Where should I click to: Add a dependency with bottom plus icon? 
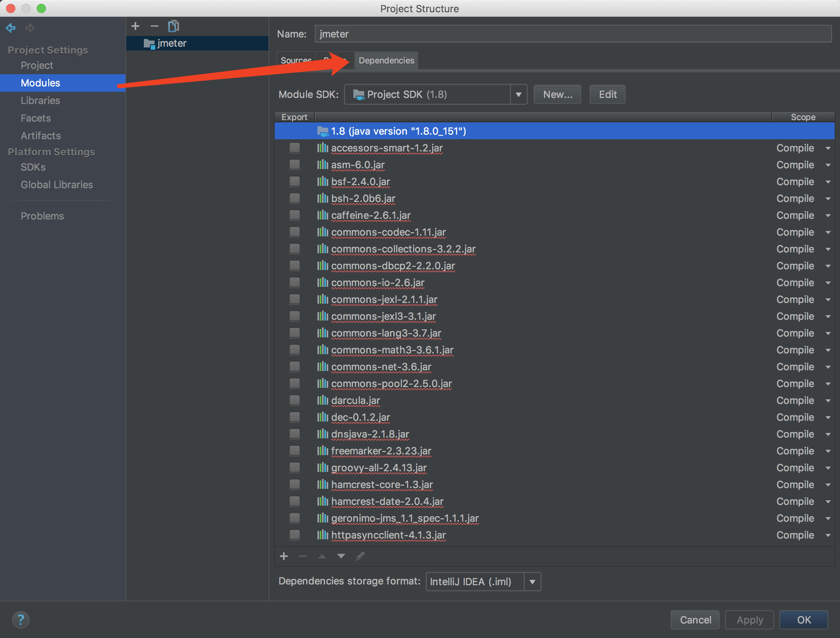284,556
